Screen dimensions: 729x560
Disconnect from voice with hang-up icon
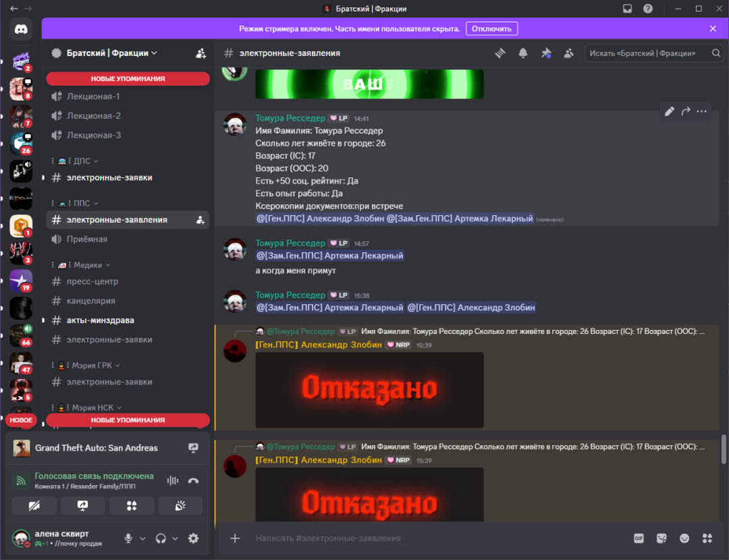click(x=194, y=480)
